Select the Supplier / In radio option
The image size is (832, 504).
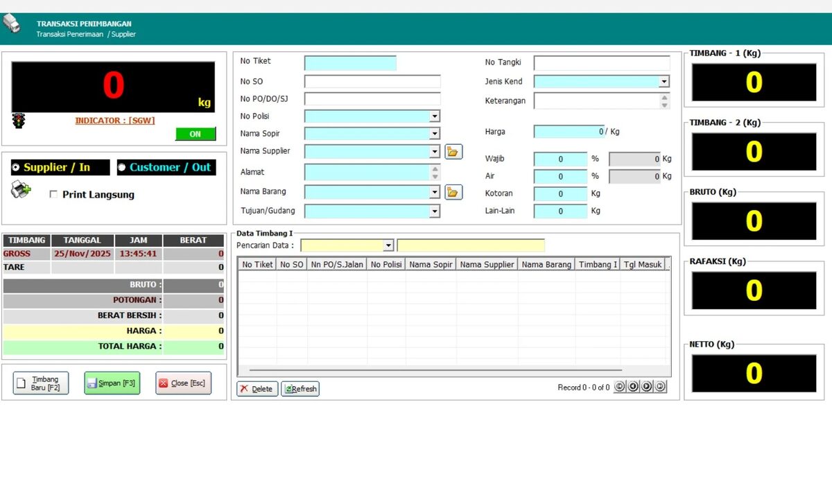60,167
